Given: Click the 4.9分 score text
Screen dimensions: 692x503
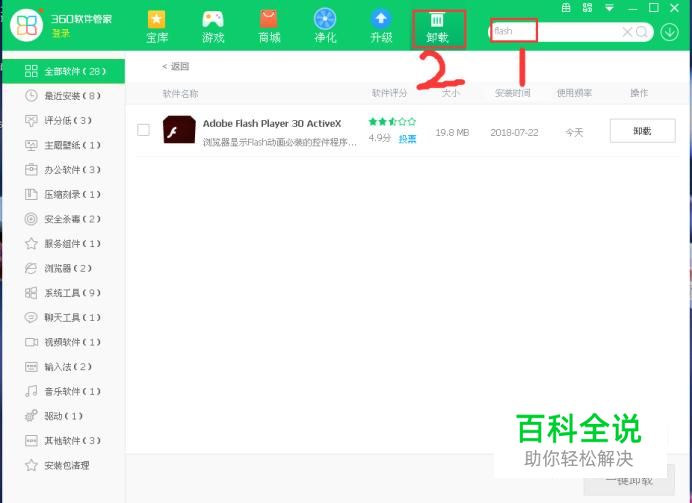Looking at the screenshot, I should click(x=380, y=138).
